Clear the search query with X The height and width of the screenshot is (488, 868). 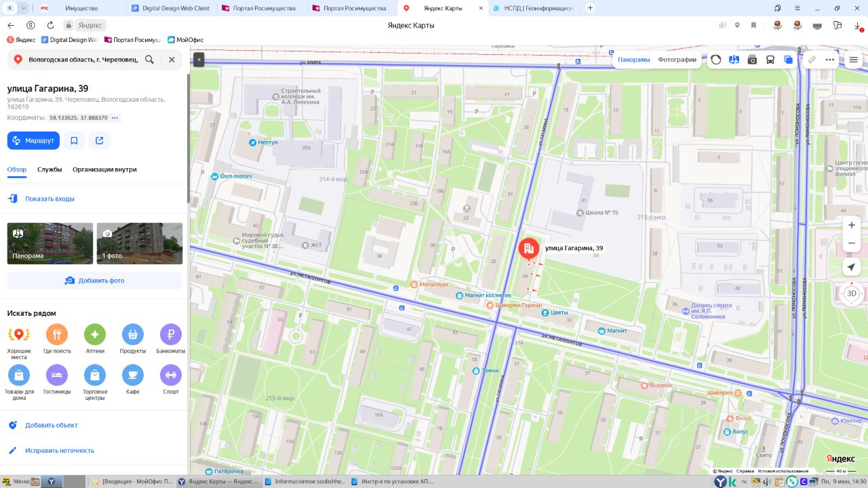coord(172,60)
